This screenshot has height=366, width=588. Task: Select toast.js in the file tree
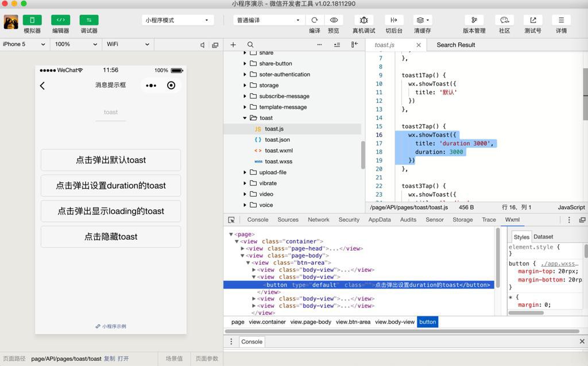click(x=274, y=129)
